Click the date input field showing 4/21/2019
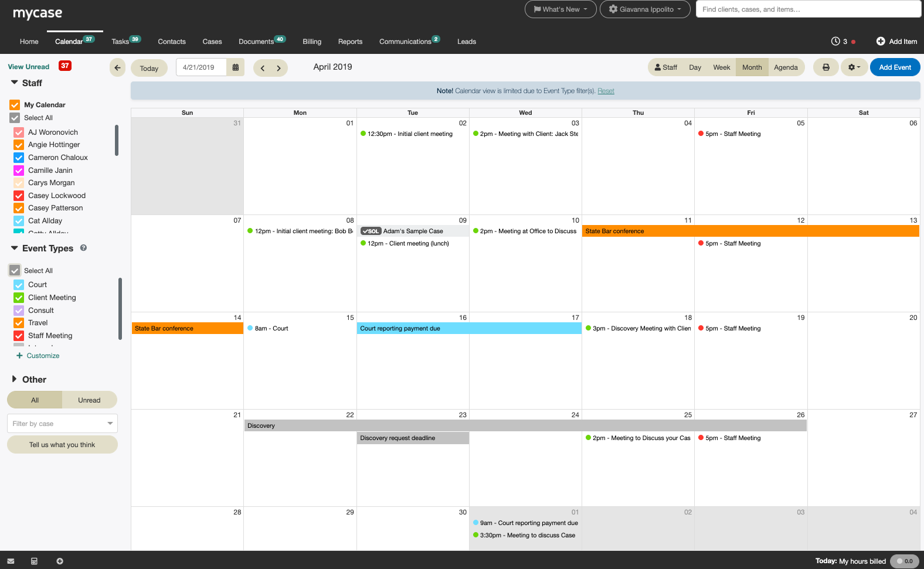Image resolution: width=924 pixels, height=569 pixels. coord(201,67)
